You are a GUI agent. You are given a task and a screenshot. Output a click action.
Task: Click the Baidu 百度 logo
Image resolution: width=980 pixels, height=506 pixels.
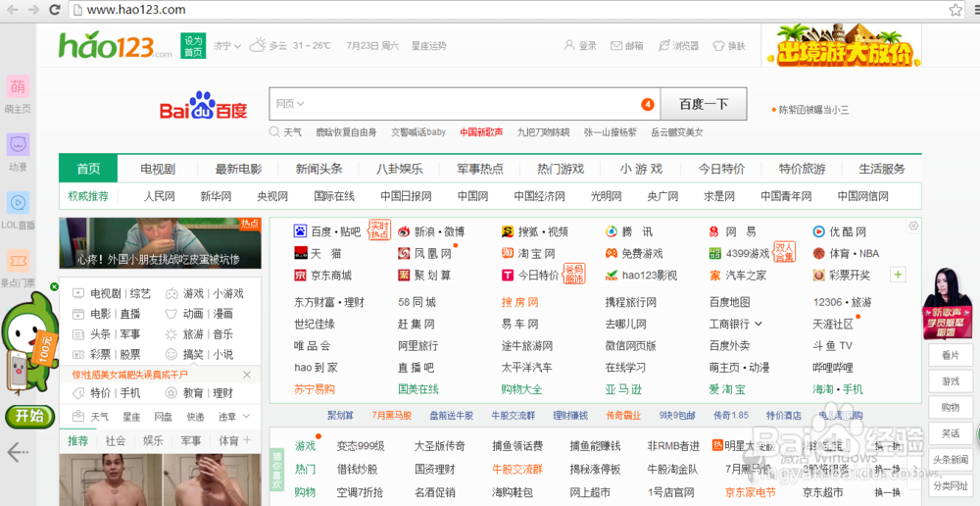[203, 105]
